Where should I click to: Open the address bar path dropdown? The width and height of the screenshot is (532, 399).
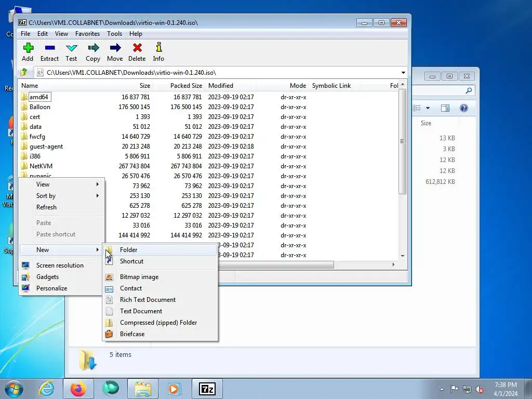(x=403, y=73)
